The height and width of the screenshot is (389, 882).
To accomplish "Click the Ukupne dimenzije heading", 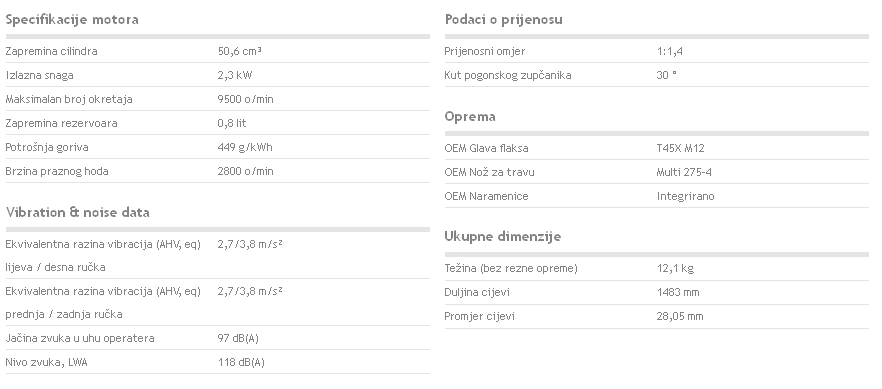I will pos(503,237).
